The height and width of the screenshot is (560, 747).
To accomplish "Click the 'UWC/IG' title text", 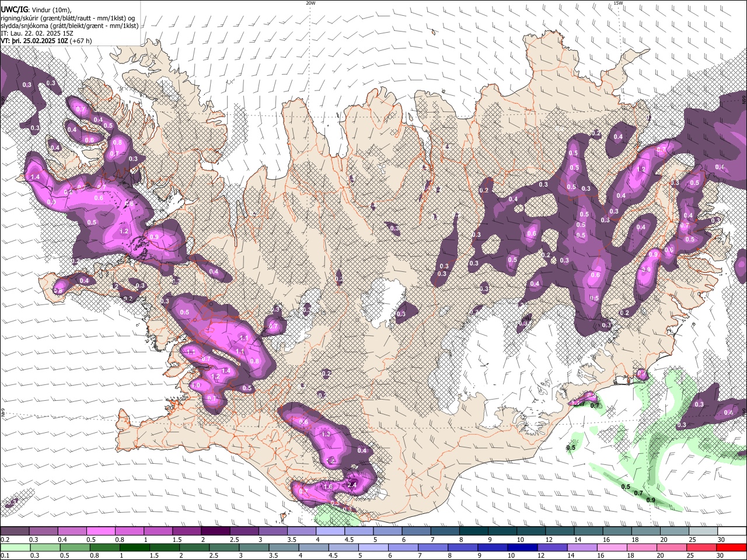I will click(14, 9).
